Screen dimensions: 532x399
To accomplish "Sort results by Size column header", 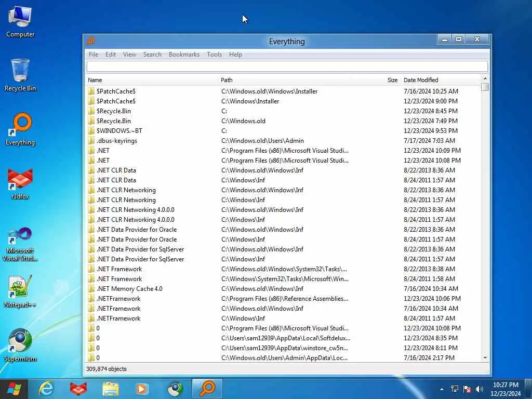I will pos(376,80).
